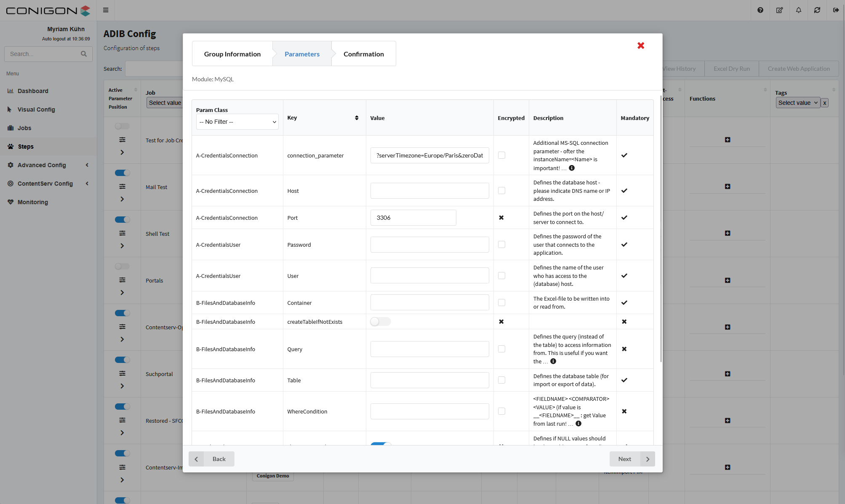Open the notifications bell icon
The image size is (845, 504).
pos(798,10)
